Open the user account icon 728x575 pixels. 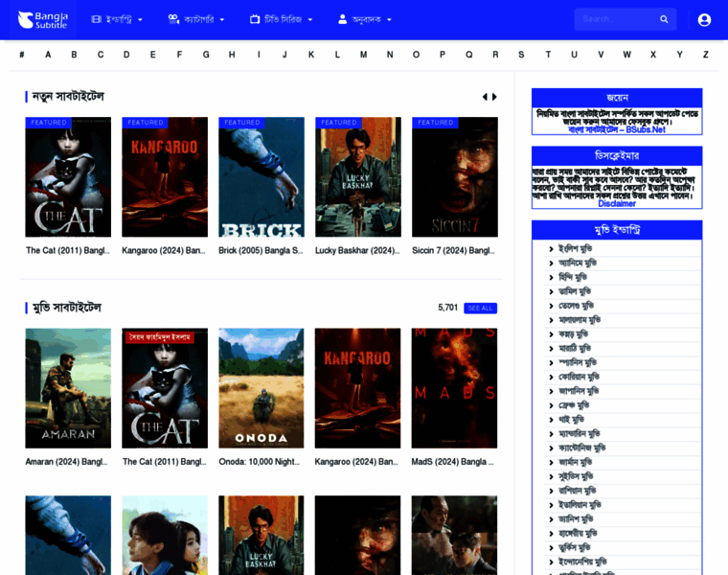pos(704,19)
